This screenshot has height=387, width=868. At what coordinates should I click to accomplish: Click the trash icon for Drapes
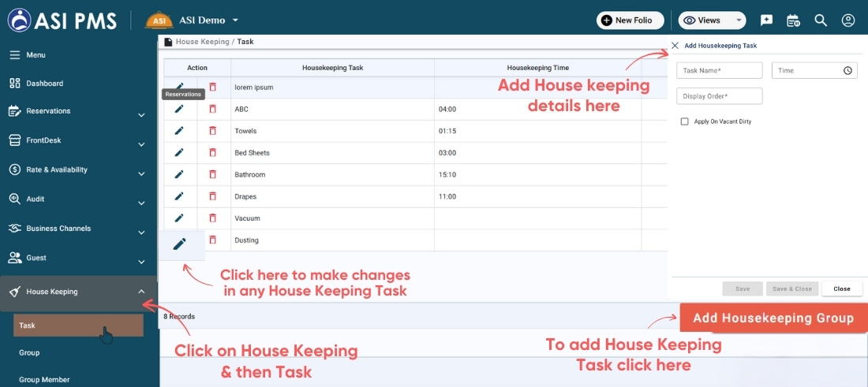[212, 196]
